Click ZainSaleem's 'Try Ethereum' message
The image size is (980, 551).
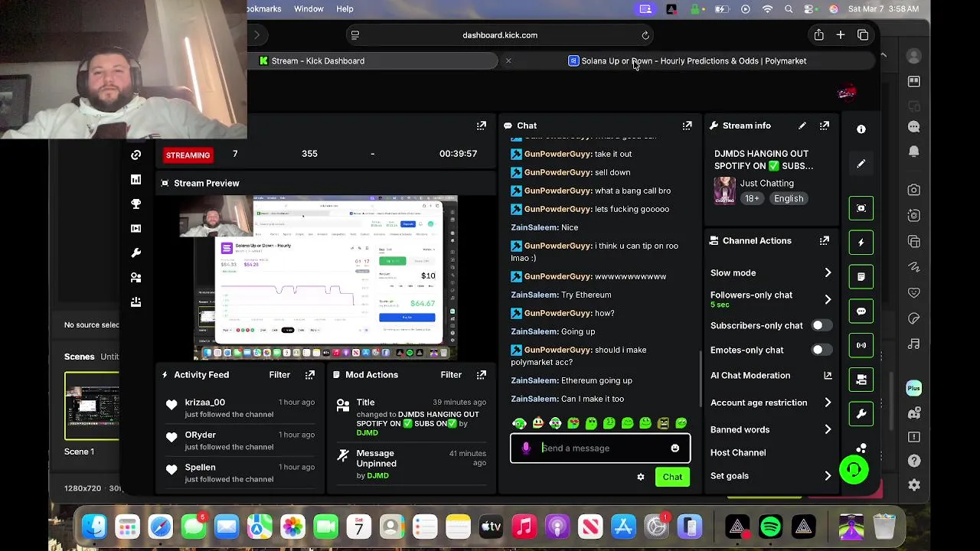click(561, 295)
